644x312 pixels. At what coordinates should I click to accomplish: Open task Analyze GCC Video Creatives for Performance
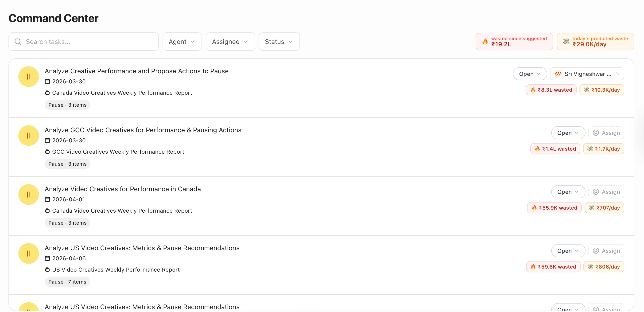143,130
